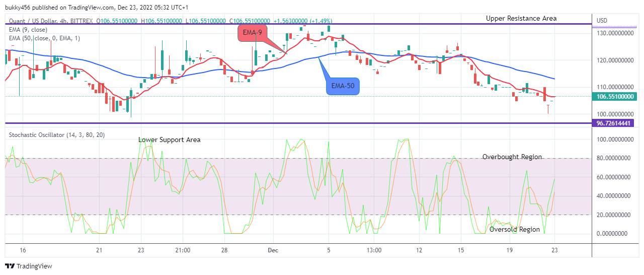The height and width of the screenshot is (275, 644).
Task: Click the 110.00000000 price axis value
Action: coord(615,87)
